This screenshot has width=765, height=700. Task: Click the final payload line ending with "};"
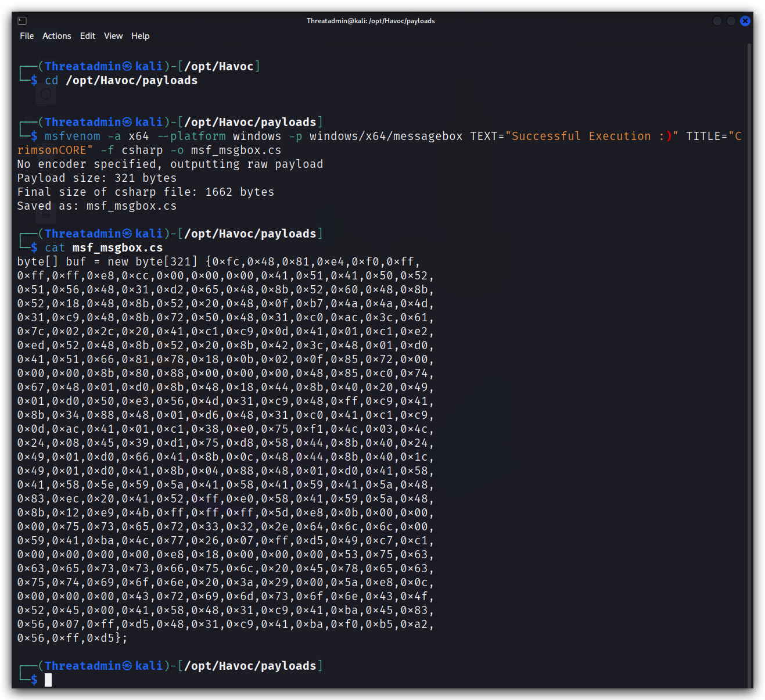[73, 638]
